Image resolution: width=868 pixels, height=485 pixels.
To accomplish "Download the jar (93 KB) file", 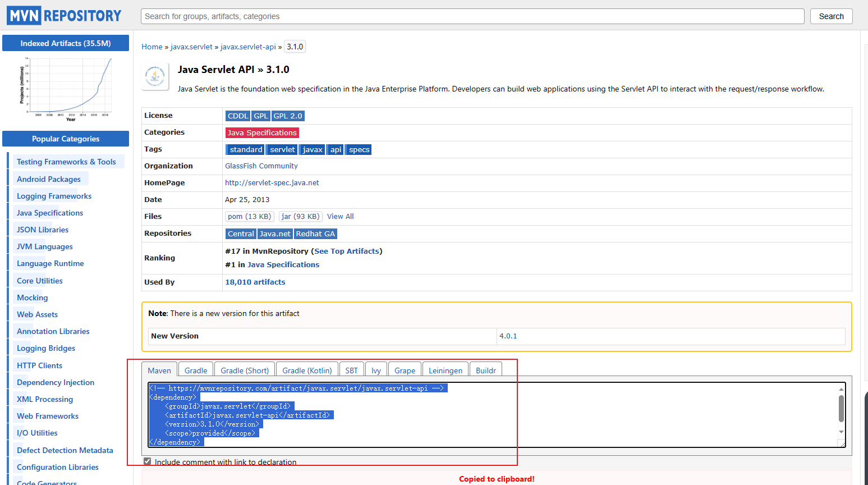I will 300,217.
